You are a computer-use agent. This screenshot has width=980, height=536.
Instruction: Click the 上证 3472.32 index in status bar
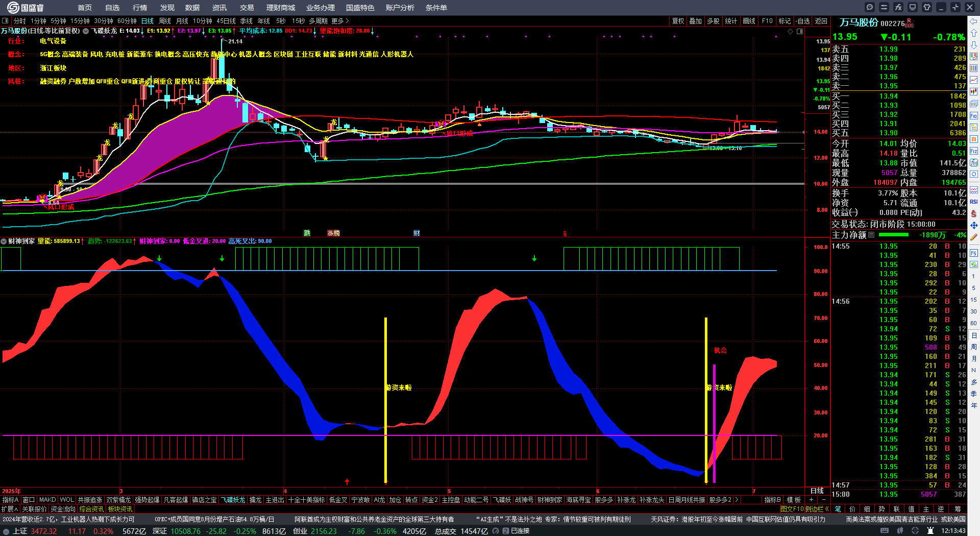[35, 531]
